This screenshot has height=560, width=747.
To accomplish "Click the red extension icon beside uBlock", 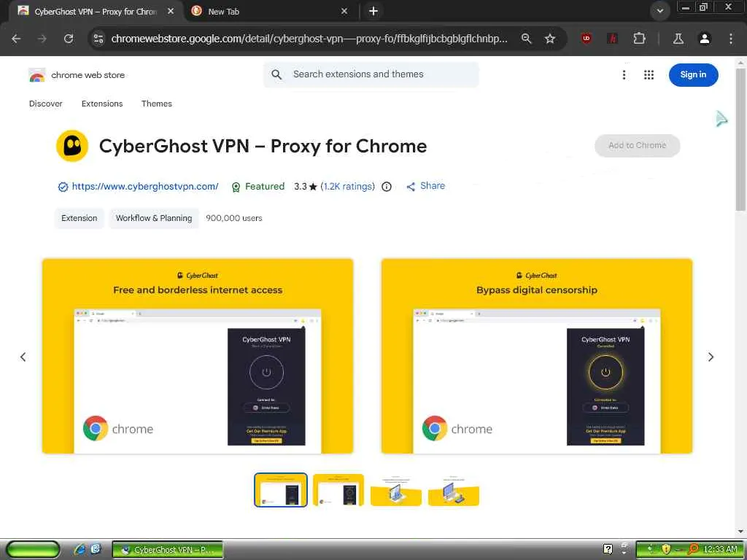I will (x=613, y=39).
